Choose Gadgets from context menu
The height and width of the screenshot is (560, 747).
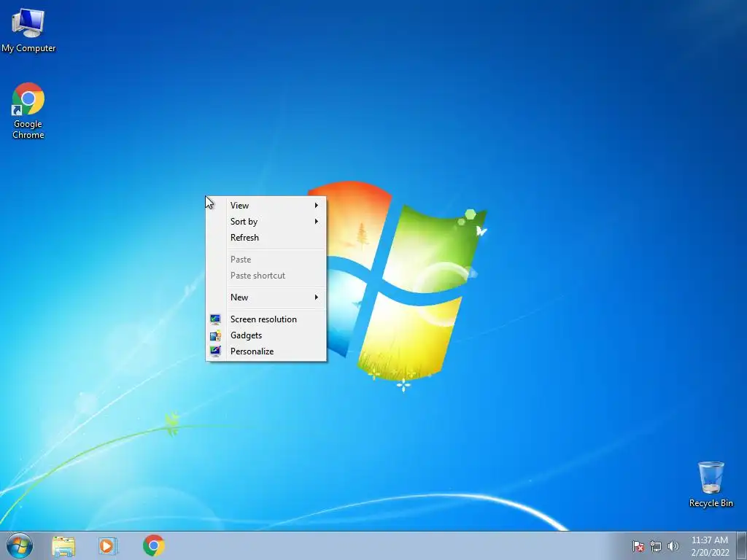(266, 335)
